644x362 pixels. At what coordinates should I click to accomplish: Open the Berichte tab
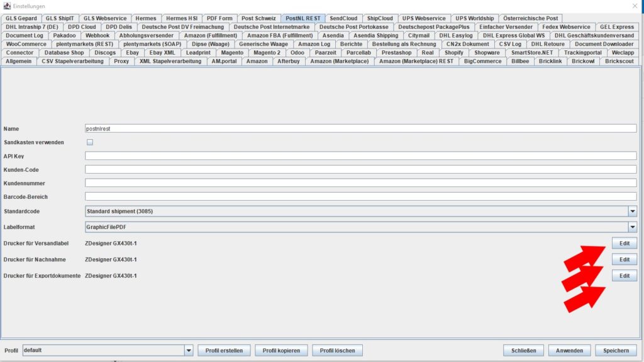pyautogui.click(x=351, y=44)
